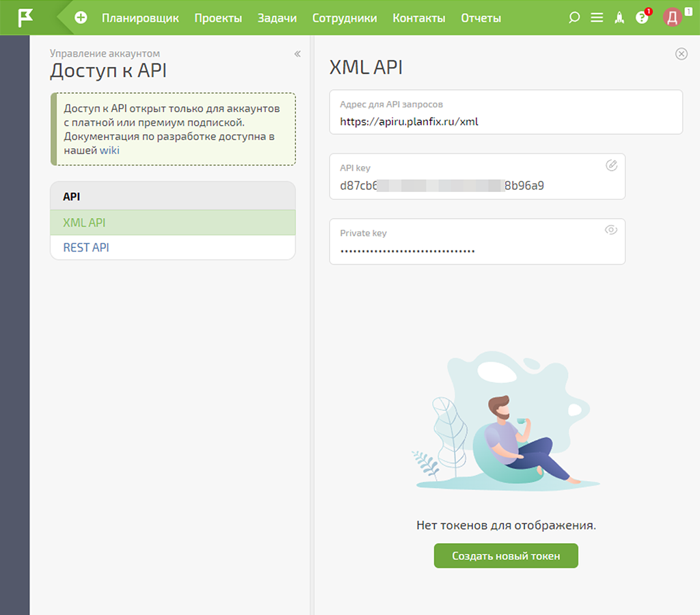The width and height of the screenshot is (700, 615).
Task: Click the API request address field
Action: coord(506,112)
